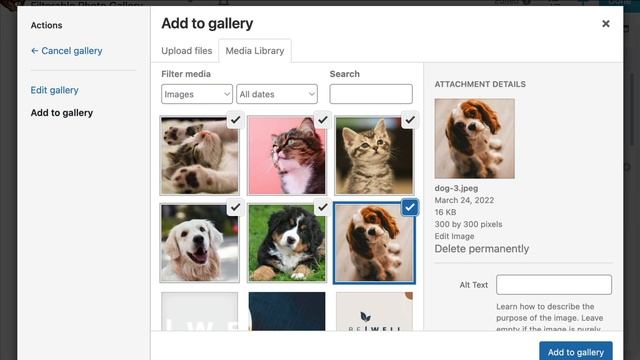Uncheck the pink background cat checkmark
640x360 pixels.
coord(323,120)
